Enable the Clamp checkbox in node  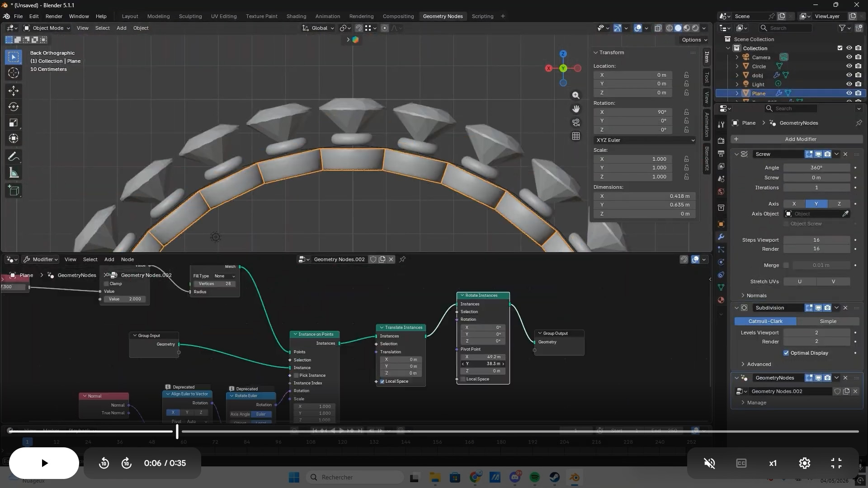(x=106, y=284)
